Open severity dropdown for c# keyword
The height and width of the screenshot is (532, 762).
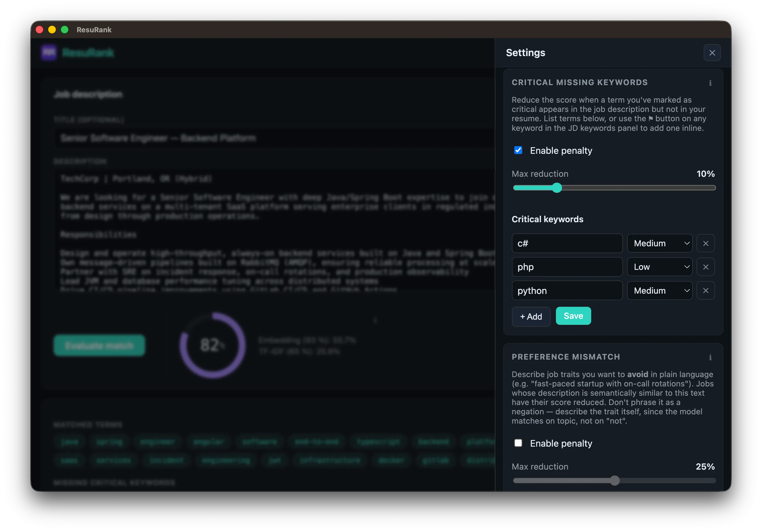pos(659,243)
